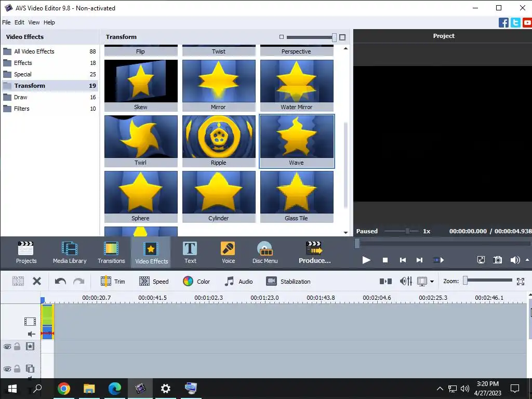Screen dimensions: 532x399
Task: Select the Special effects category
Action: [x=49, y=74]
